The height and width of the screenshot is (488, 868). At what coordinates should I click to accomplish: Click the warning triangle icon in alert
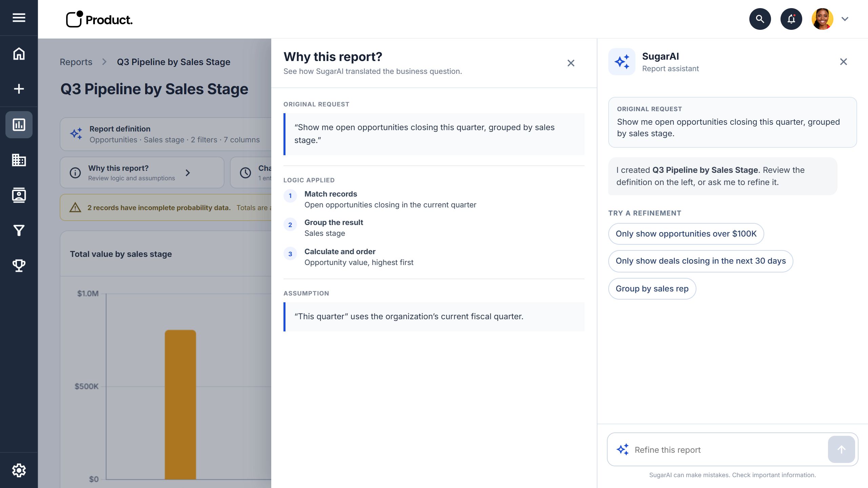coord(75,207)
